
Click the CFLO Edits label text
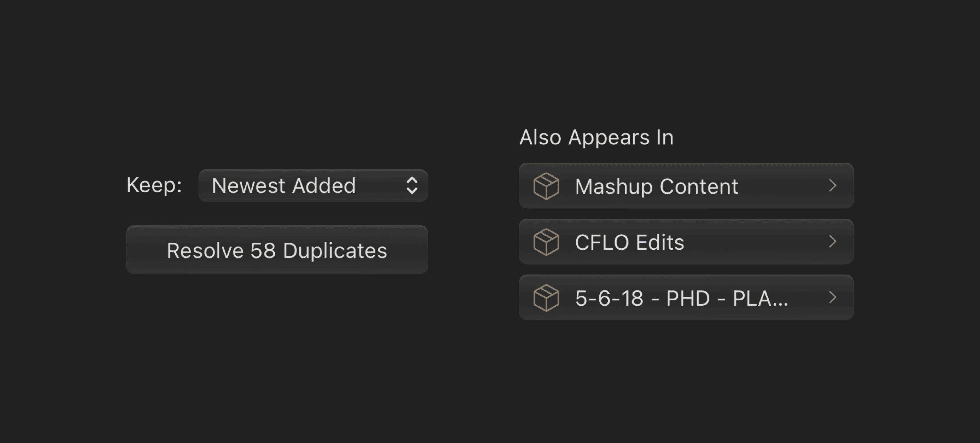click(629, 242)
